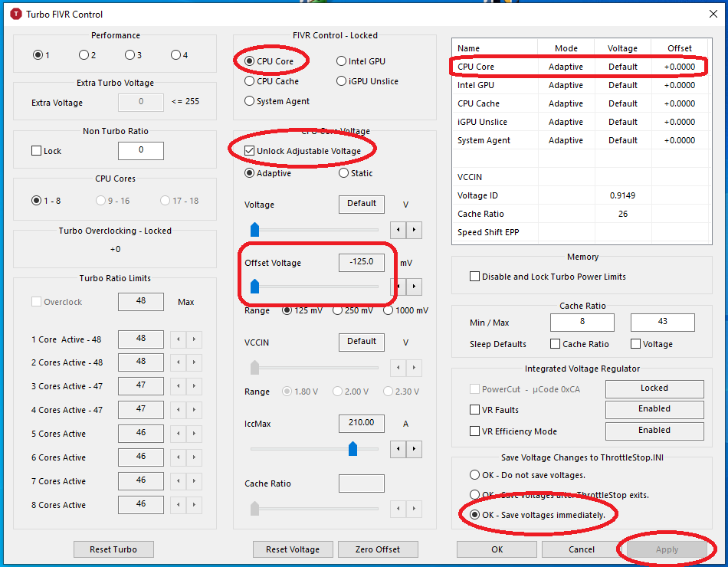Click Enabled button next to VR Efficiency Mode

654,431
